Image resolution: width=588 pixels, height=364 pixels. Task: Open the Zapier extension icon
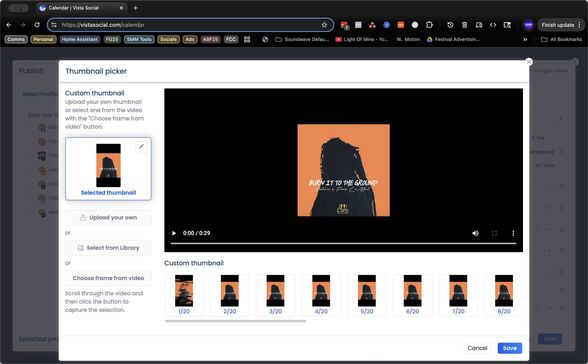coord(401,25)
